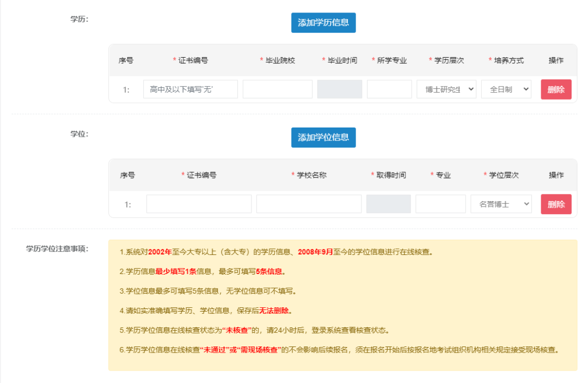This screenshot has height=383, width=588.
Task: Open the 培养方式 dropdown showing 全日制
Action: (x=506, y=89)
